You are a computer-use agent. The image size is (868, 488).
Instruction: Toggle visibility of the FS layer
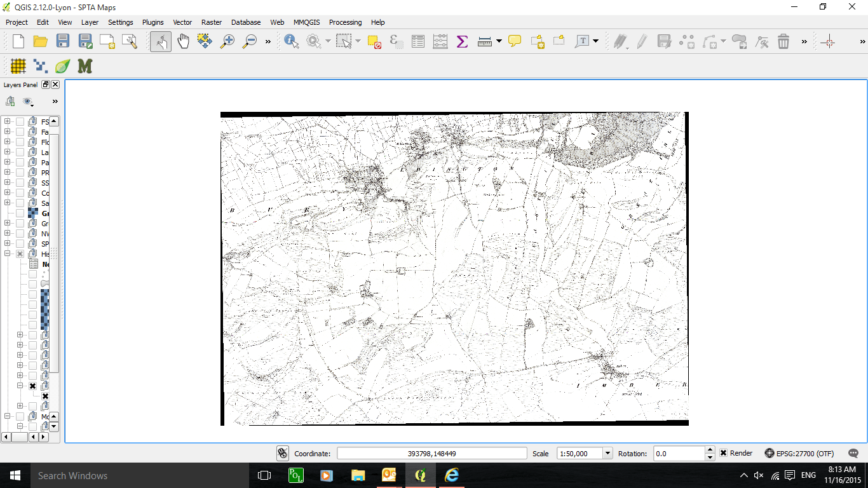[20, 121]
